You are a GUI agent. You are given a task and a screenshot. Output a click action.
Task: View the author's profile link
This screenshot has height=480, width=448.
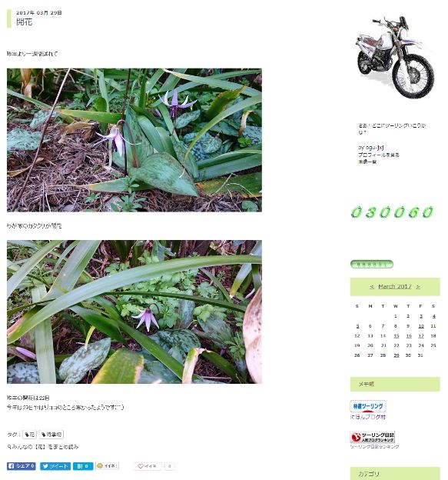[379, 155]
